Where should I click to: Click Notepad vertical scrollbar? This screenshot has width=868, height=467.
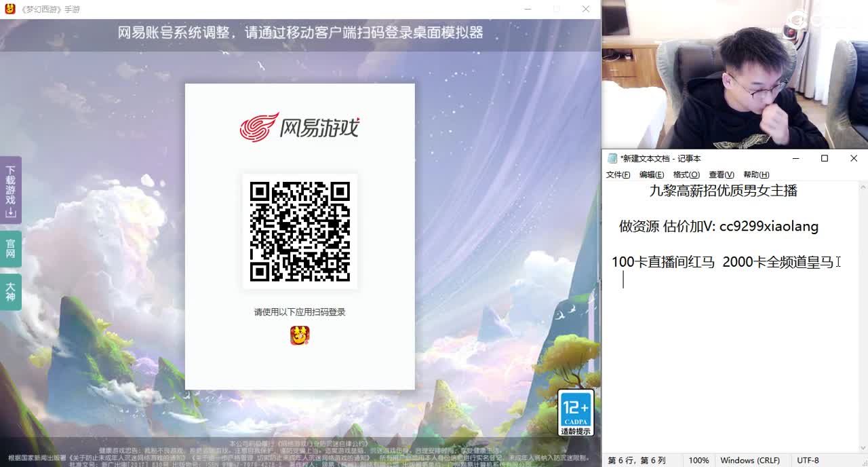pos(863,318)
